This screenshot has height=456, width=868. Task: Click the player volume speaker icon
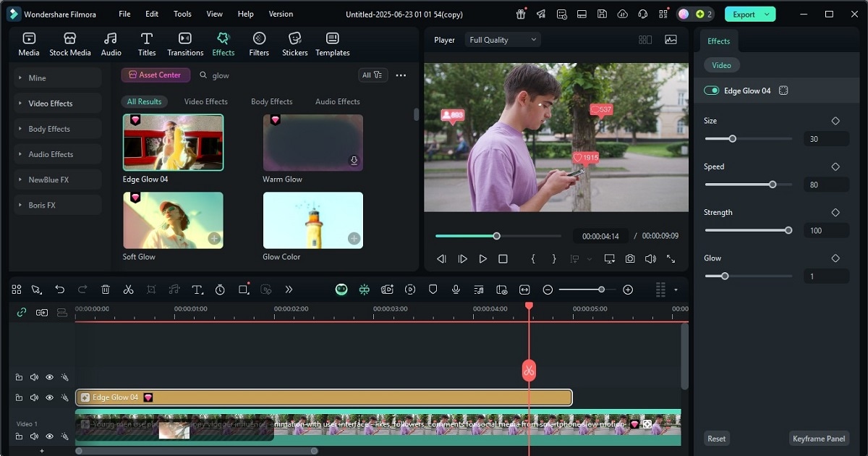(650, 258)
